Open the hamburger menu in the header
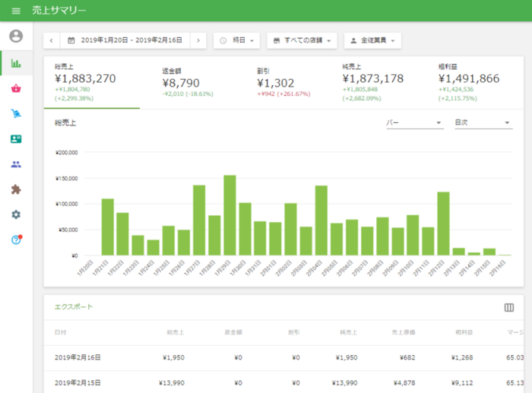This screenshot has width=532, height=393. 16,11
